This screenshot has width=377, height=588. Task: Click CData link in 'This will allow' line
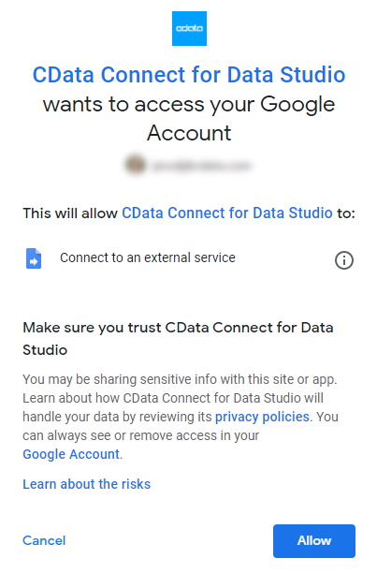227,213
